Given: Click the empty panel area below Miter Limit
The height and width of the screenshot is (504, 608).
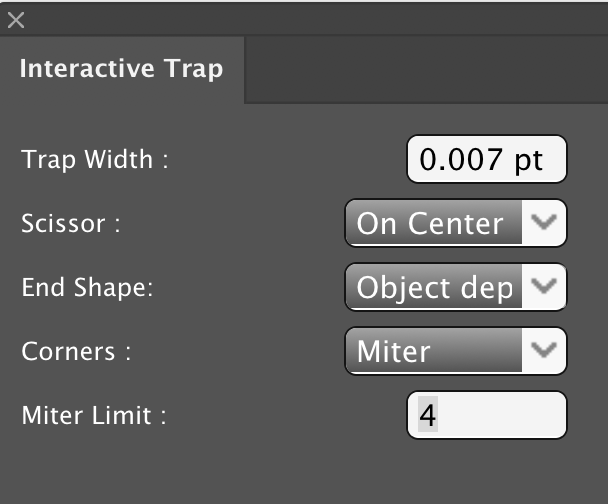Looking at the screenshot, I should [300, 470].
